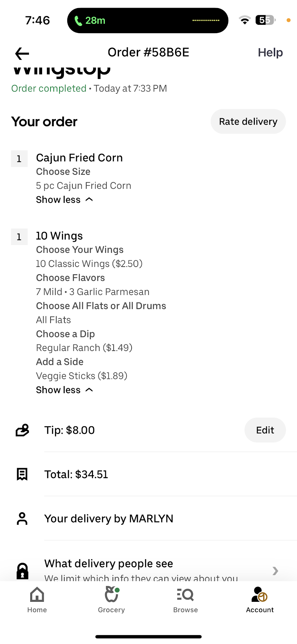Tap the quantity box for Cajun Fried Corn

click(19, 159)
